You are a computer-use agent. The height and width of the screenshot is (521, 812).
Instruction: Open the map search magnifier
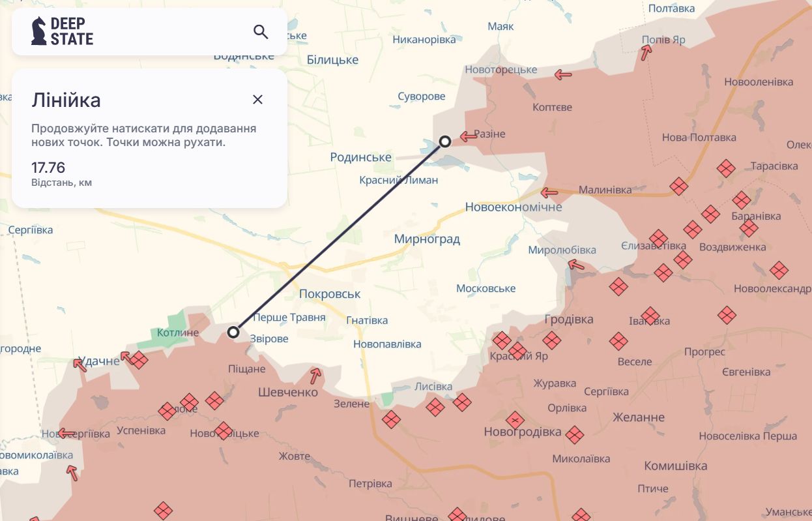coord(261,31)
